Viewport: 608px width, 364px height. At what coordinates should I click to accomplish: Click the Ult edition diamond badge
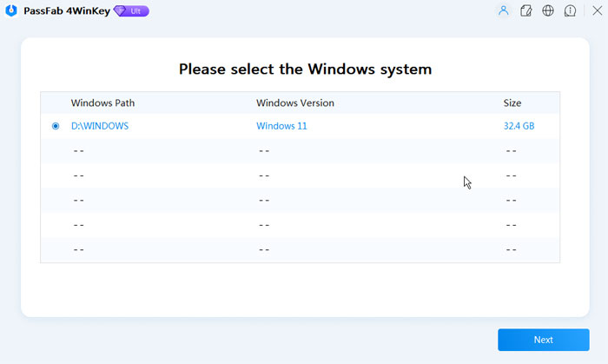coord(131,10)
